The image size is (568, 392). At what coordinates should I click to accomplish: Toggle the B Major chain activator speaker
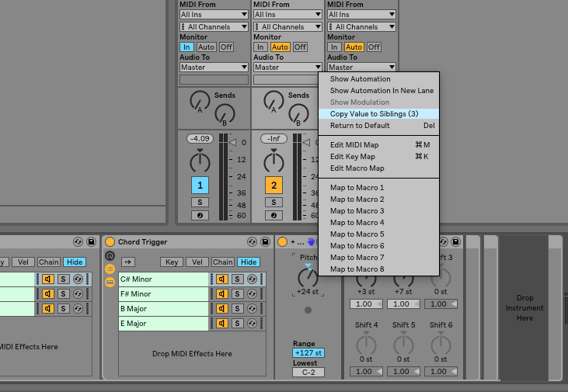coord(222,309)
